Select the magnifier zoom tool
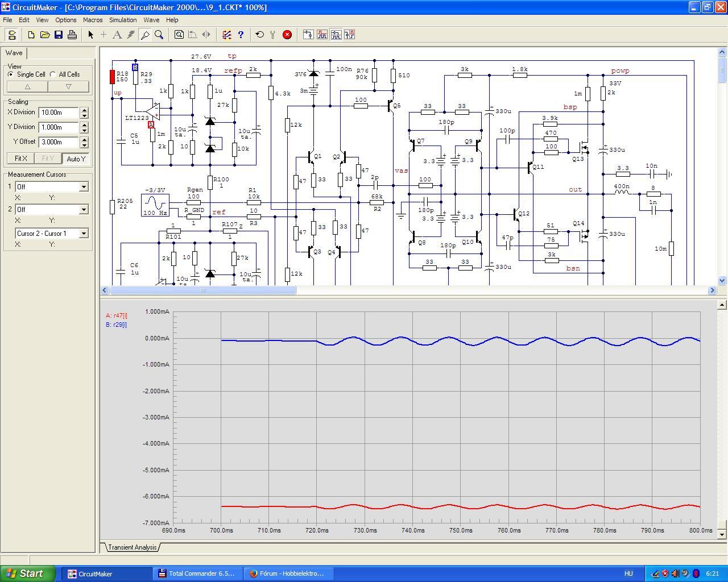 tap(159, 35)
